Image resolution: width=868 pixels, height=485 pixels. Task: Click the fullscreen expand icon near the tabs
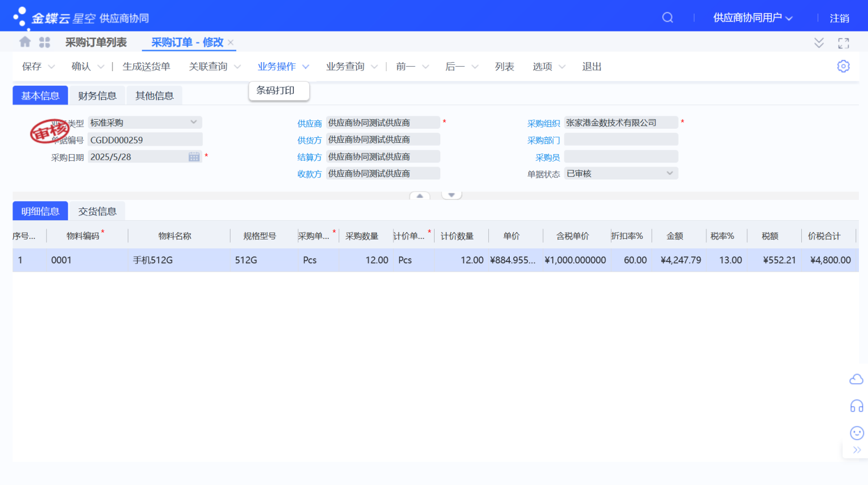tap(843, 42)
